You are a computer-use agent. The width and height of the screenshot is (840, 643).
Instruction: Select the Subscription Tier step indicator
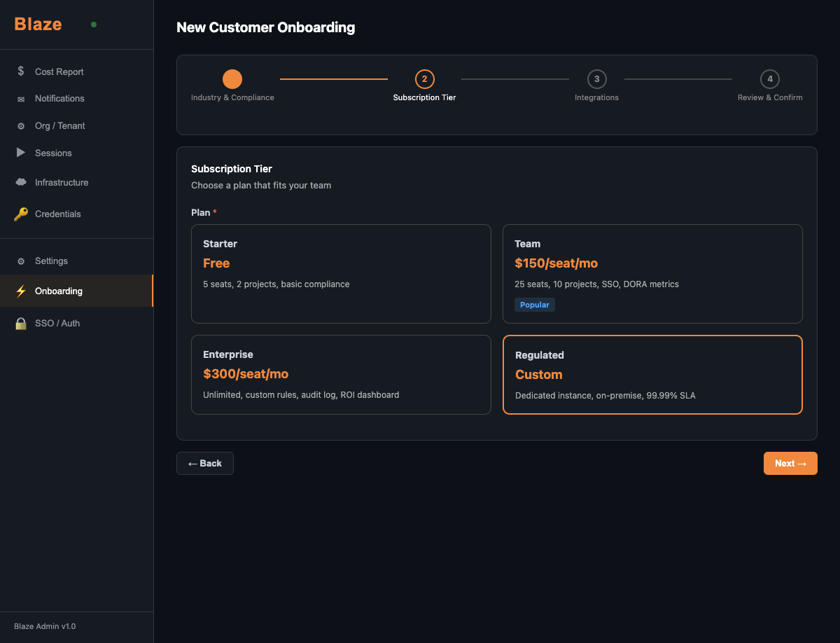point(424,79)
